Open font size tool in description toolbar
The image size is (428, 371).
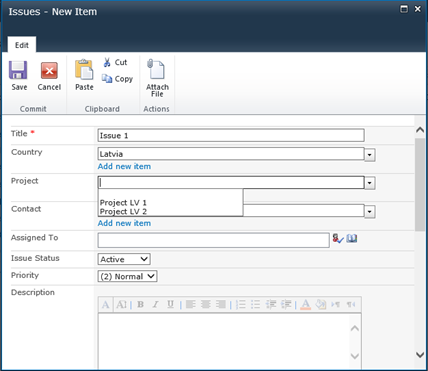[x=121, y=304]
